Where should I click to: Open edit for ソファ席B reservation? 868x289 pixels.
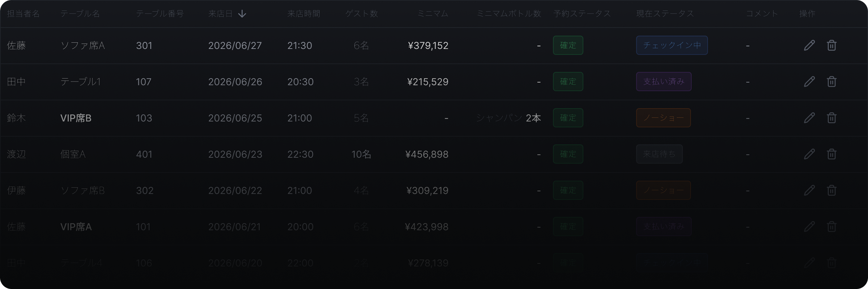pyautogui.click(x=809, y=190)
